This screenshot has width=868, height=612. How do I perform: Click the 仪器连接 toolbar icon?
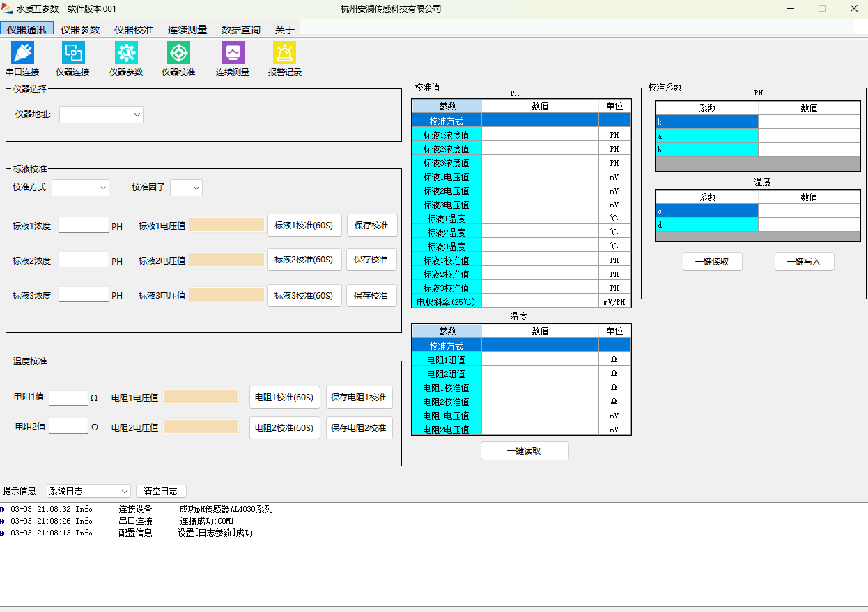(x=73, y=53)
